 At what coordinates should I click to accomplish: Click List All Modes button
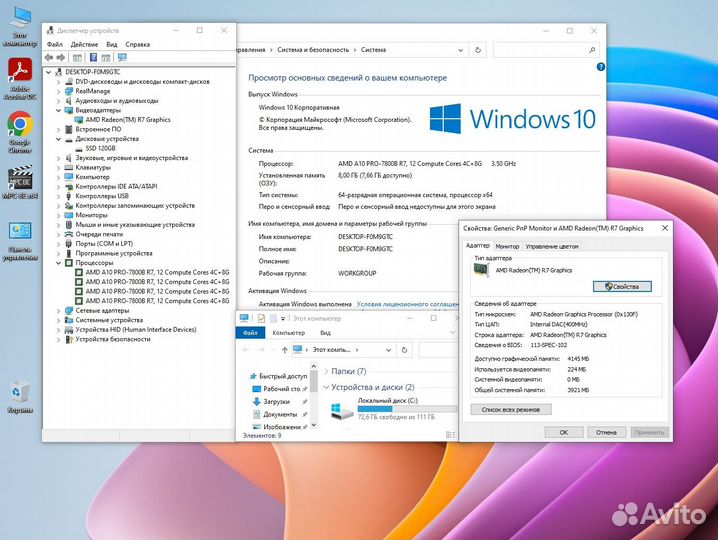511,409
